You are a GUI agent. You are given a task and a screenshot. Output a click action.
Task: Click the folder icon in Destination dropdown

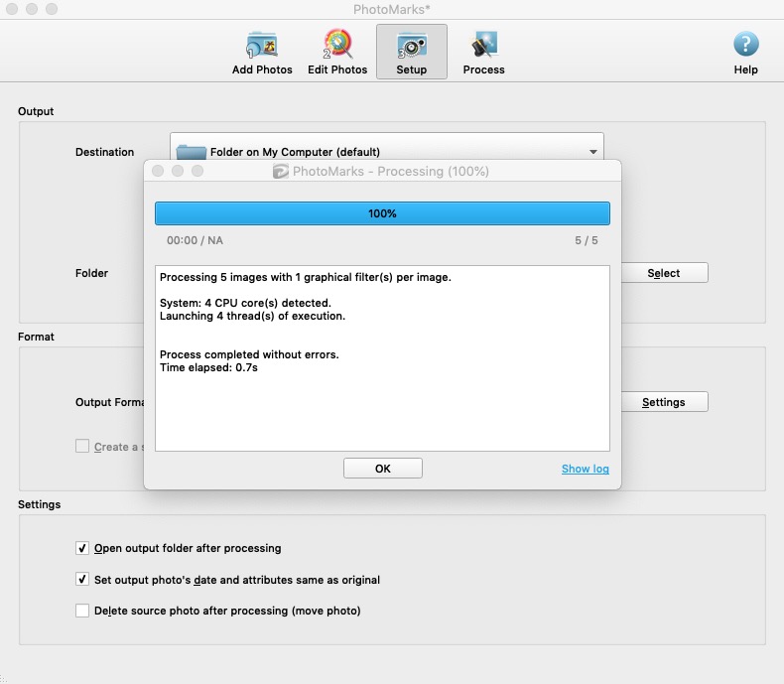coord(191,152)
